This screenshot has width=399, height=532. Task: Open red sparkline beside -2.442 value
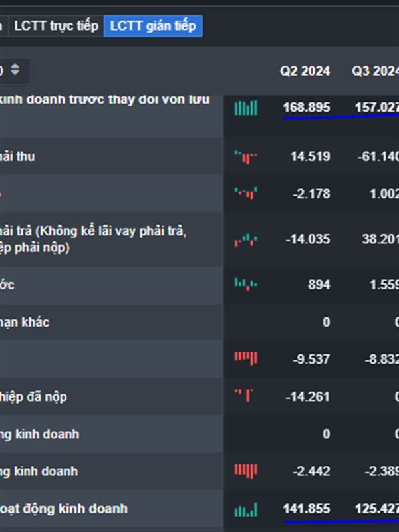coord(246,471)
